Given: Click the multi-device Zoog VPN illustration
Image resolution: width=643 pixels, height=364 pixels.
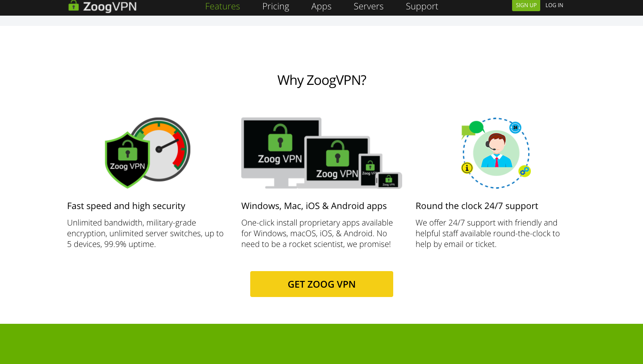Looking at the screenshot, I should (322, 153).
